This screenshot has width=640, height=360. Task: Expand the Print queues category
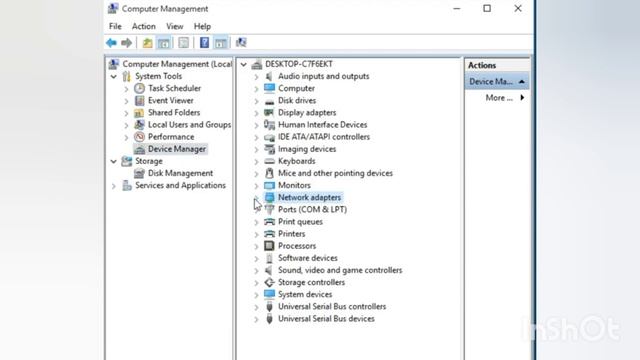(256, 222)
